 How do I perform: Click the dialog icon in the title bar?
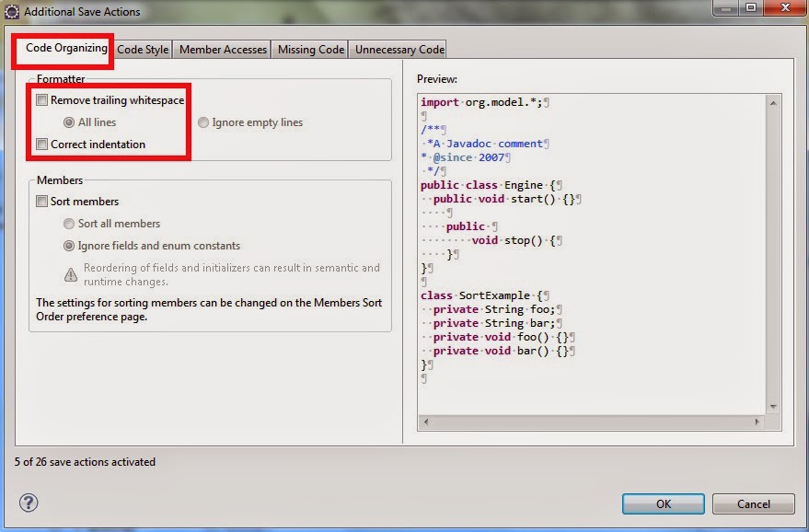12,11
